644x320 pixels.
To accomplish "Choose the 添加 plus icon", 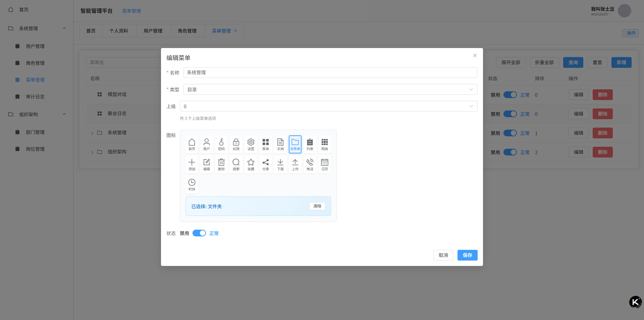I will coord(192,165).
